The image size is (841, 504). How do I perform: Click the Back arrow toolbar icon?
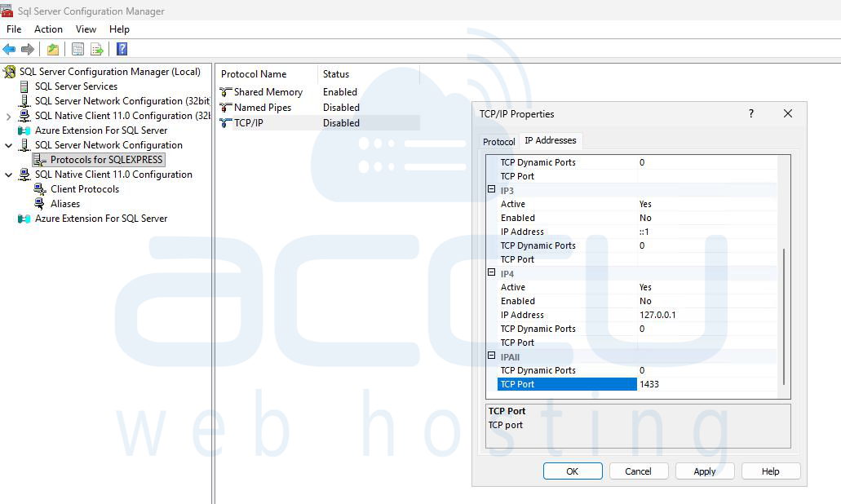[x=10, y=50]
